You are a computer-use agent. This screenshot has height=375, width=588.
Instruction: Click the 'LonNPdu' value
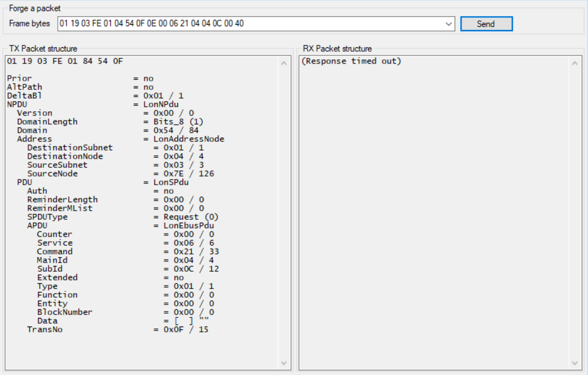click(161, 104)
